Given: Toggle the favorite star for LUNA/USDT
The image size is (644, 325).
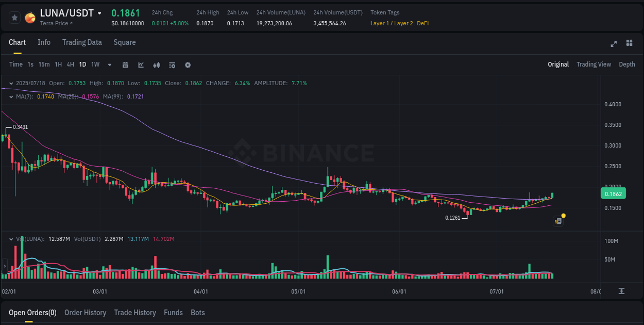Looking at the screenshot, I should [14, 17].
